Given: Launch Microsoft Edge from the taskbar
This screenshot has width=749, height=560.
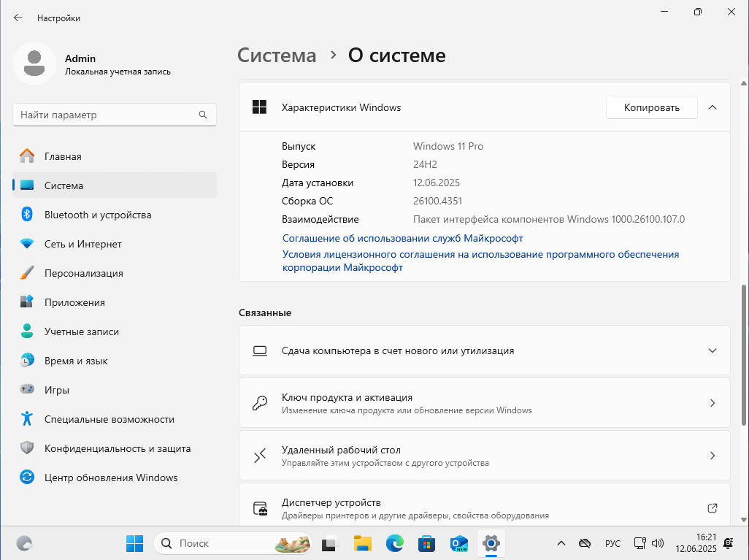Looking at the screenshot, I should tap(394, 543).
